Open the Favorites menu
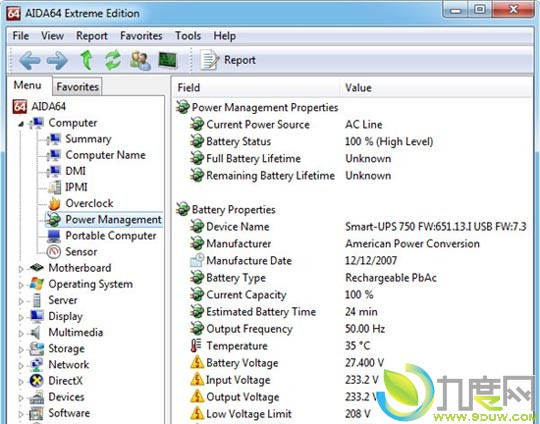 click(141, 36)
